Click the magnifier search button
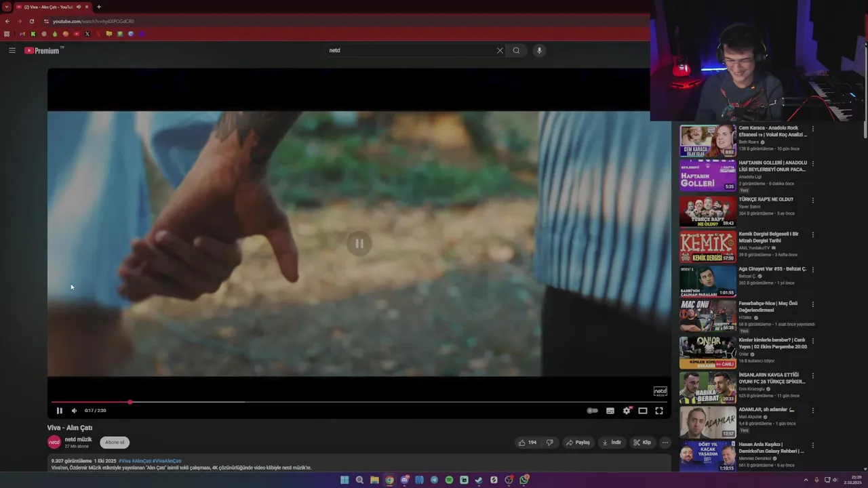 (516, 50)
